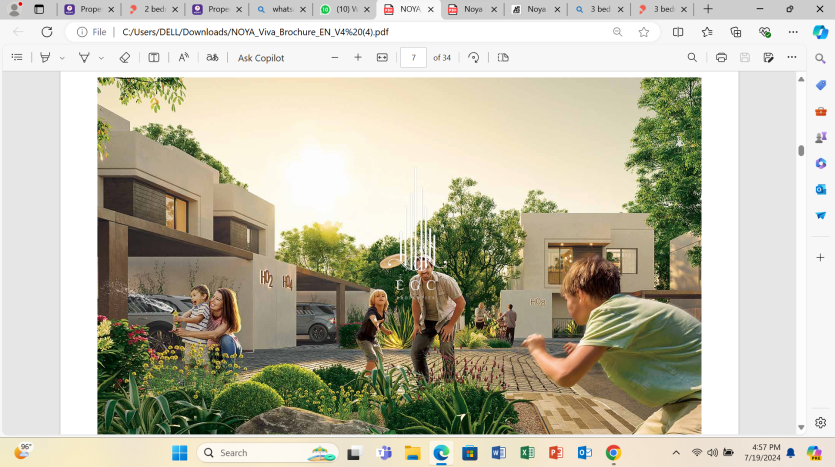
Task: Open the PDF table of contents panel
Action: pos(16,58)
